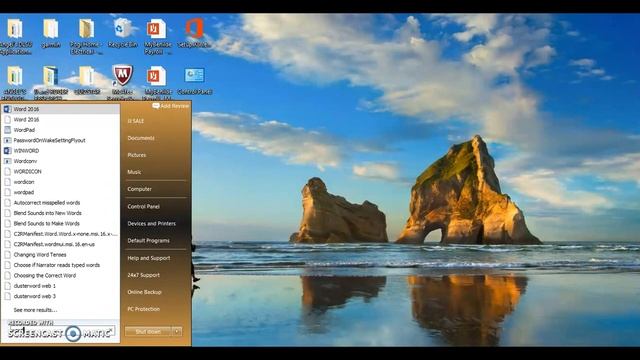Open 24x7 Support from start menu

(144, 275)
